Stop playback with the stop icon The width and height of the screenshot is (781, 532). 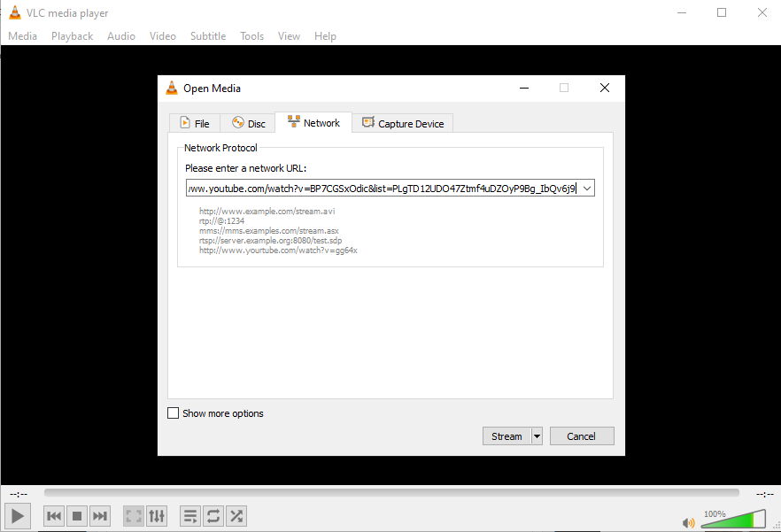point(77,516)
